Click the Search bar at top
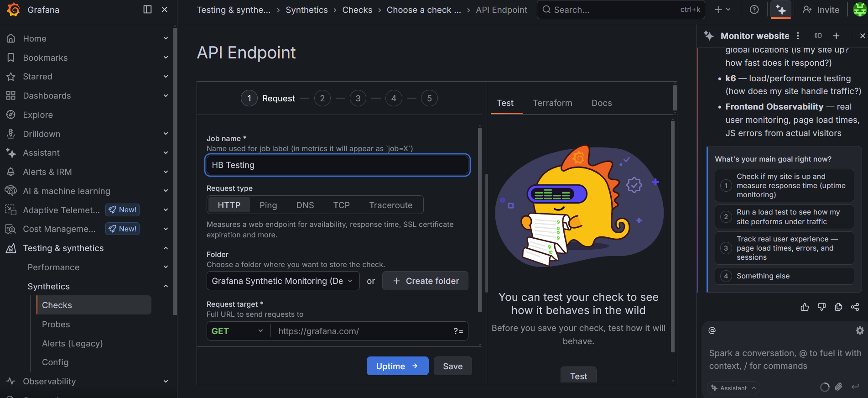Screen dimensions: 868x398 click(x=621, y=10)
